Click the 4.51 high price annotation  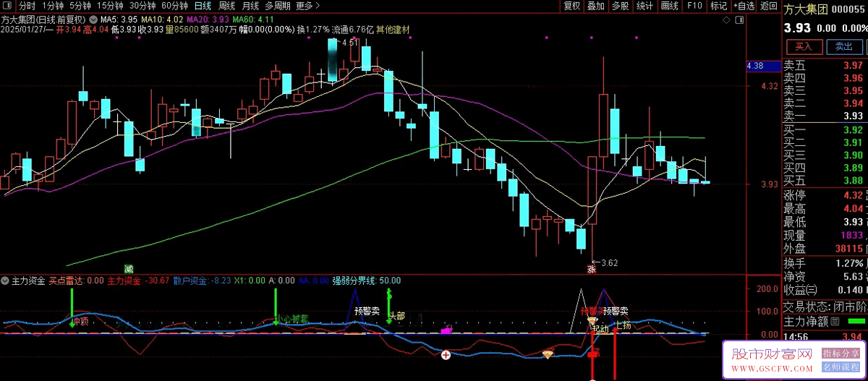click(x=350, y=43)
